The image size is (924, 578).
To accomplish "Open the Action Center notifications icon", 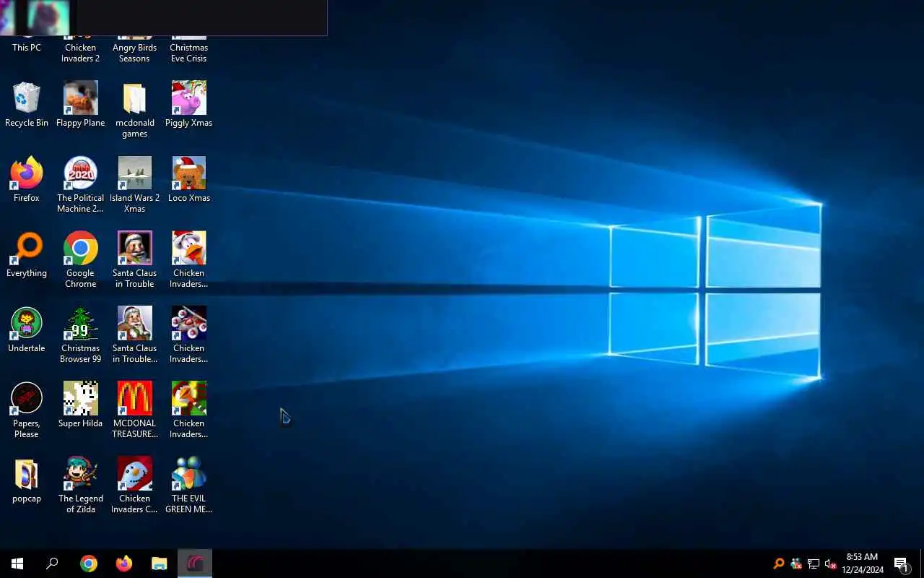I will click(901, 564).
